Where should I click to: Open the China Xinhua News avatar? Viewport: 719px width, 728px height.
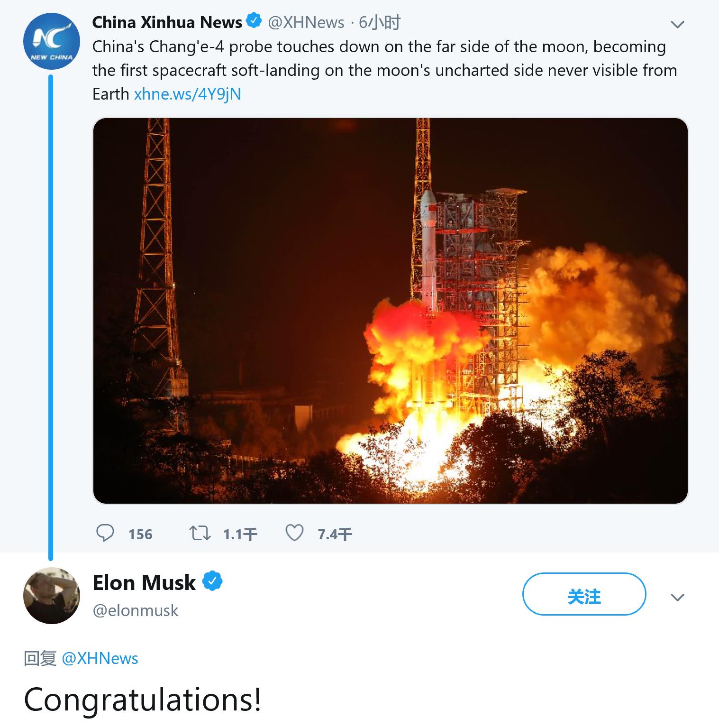click(x=51, y=41)
